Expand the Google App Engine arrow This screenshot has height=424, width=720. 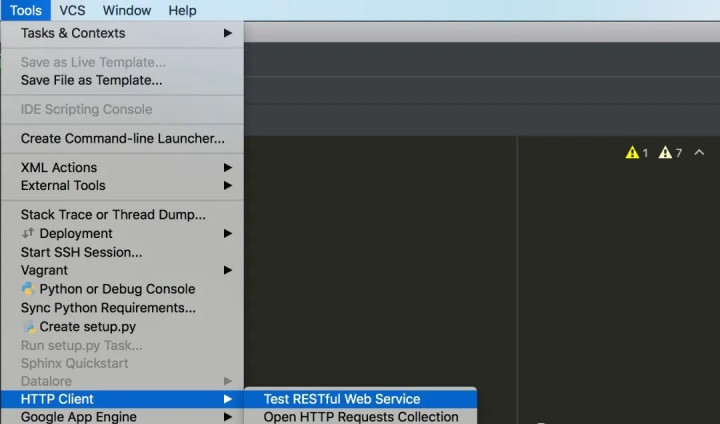(227, 417)
